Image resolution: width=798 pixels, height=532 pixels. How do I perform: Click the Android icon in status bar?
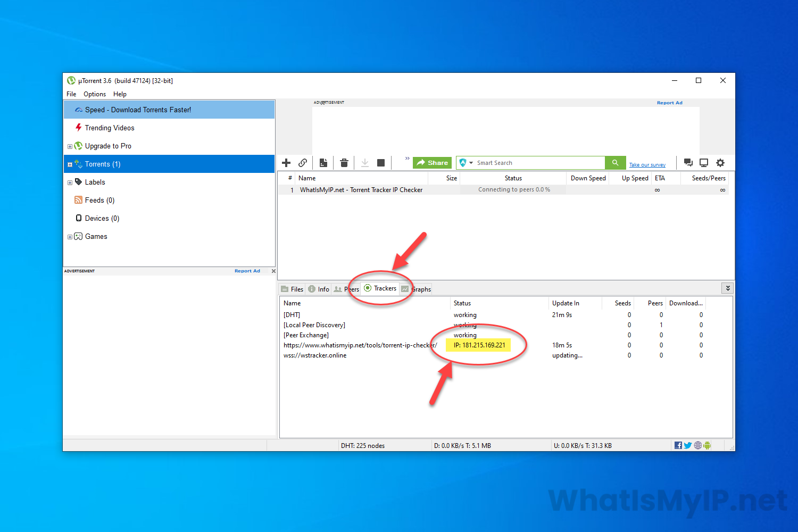tap(707, 445)
